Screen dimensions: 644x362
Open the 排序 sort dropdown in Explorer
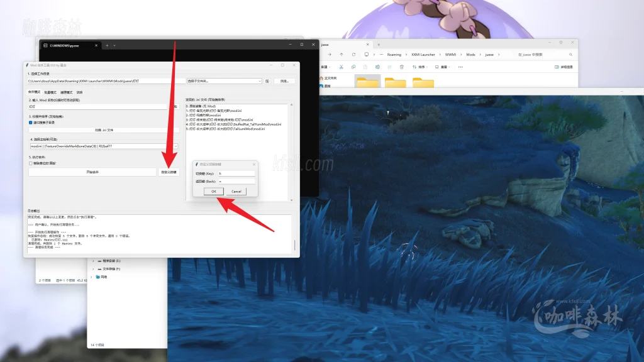tap(417, 67)
